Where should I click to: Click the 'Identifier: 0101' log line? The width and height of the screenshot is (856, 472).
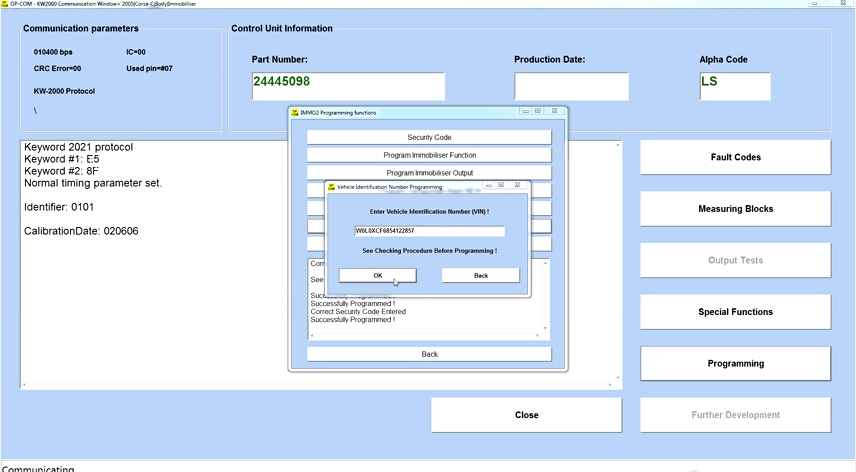[x=59, y=207]
